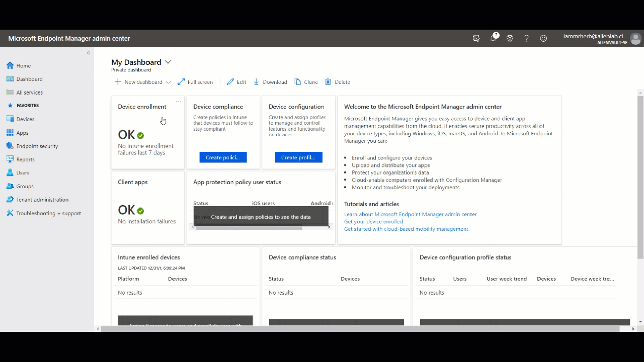The height and width of the screenshot is (362, 644).
Task: Click the Reports sidebar icon
Action: (x=10, y=159)
